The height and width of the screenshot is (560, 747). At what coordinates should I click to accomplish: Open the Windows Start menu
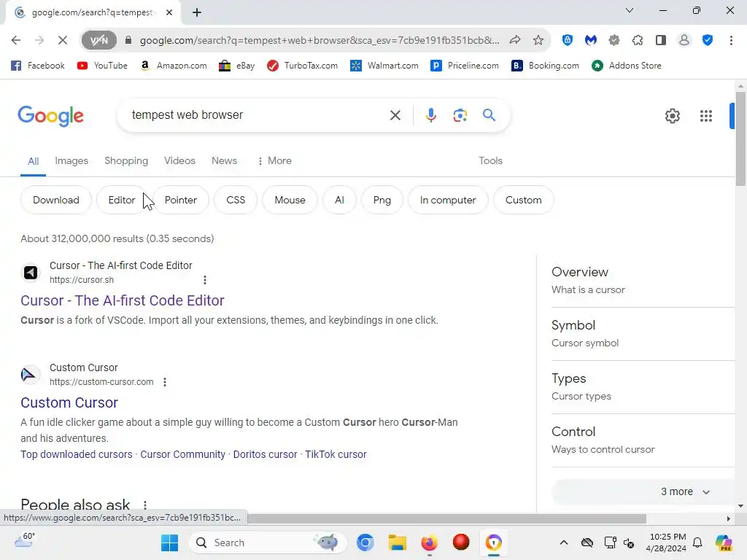(x=169, y=542)
